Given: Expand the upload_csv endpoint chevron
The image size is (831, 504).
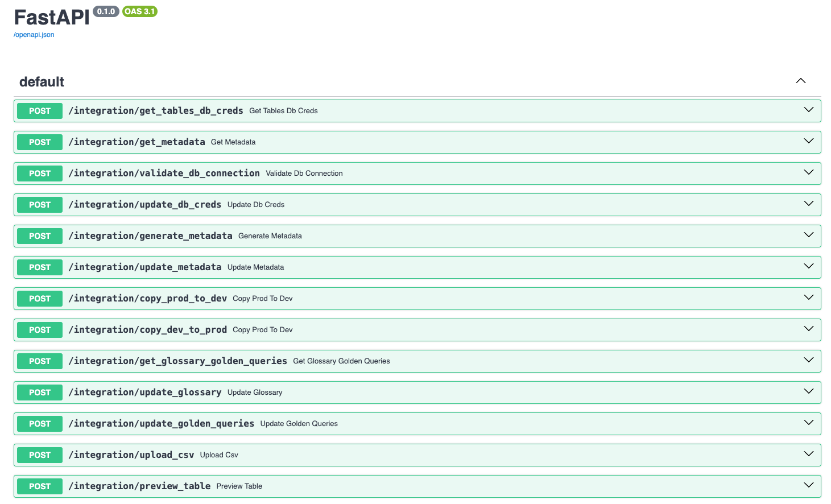Looking at the screenshot, I should [x=808, y=454].
